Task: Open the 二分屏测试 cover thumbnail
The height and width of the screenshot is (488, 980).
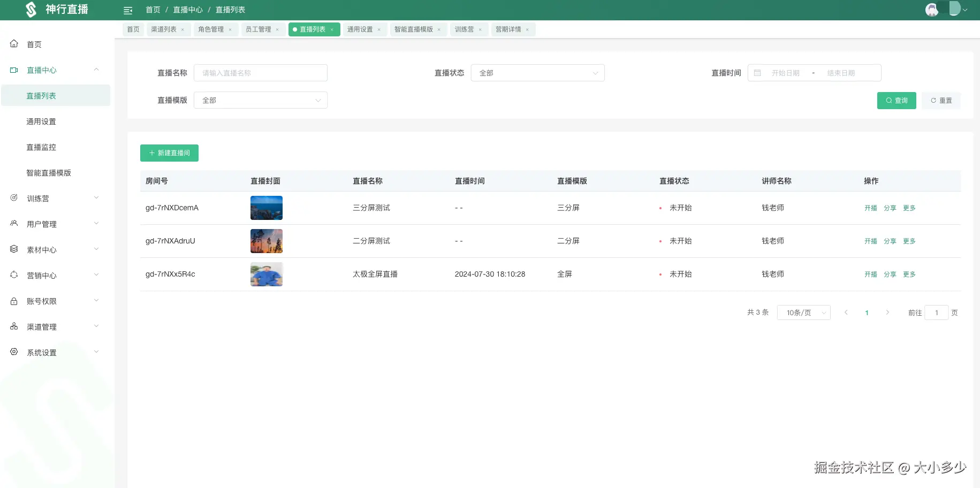Action: click(267, 241)
